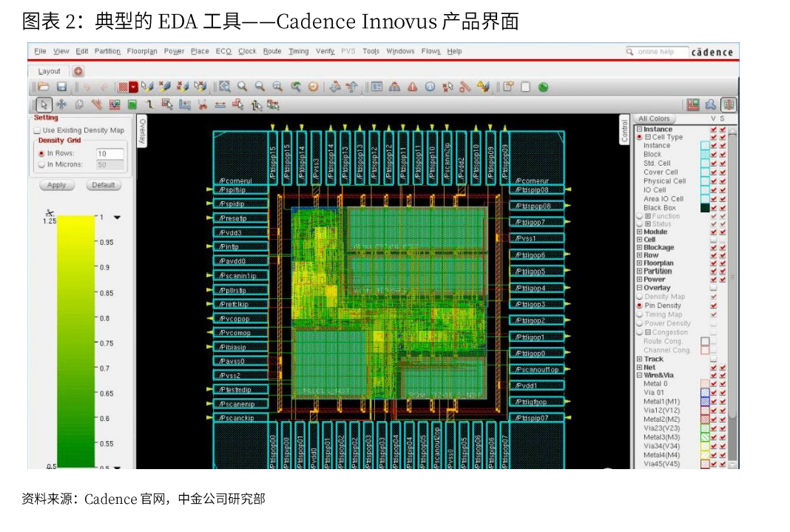Click the Default button
The image size is (790, 532).
tap(104, 185)
